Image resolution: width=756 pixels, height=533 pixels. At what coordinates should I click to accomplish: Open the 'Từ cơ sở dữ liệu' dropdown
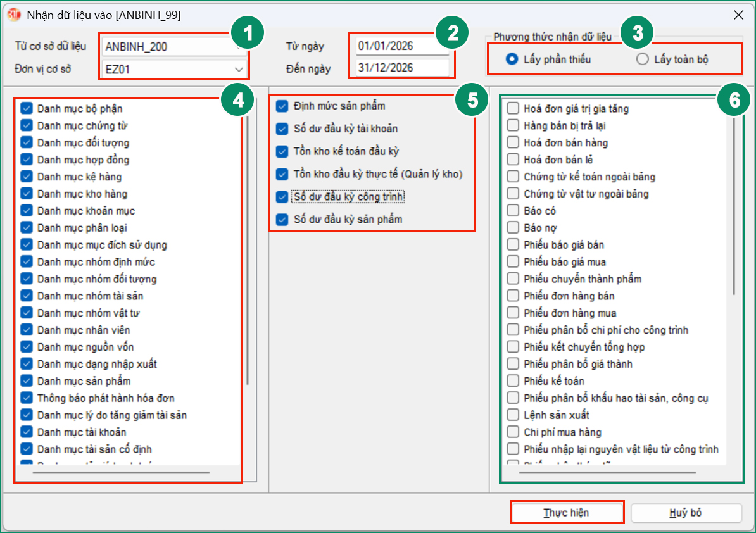point(238,46)
